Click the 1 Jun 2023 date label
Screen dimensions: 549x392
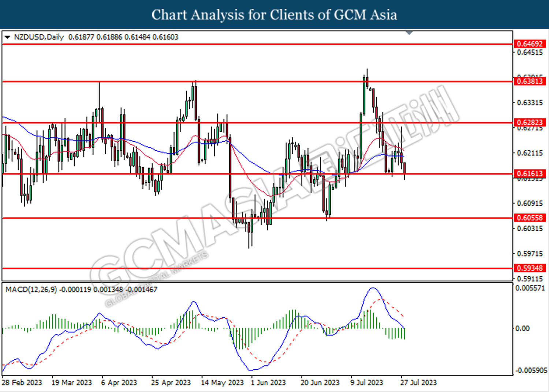click(268, 382)
